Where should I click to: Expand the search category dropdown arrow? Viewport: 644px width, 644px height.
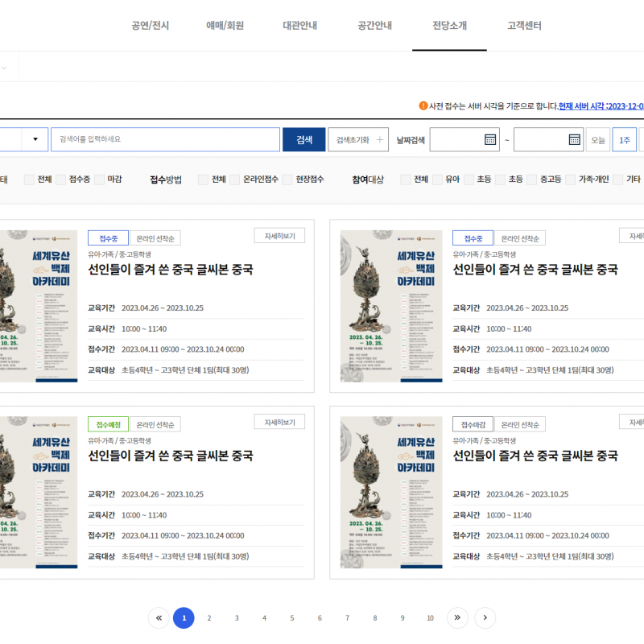click(35, 139)
